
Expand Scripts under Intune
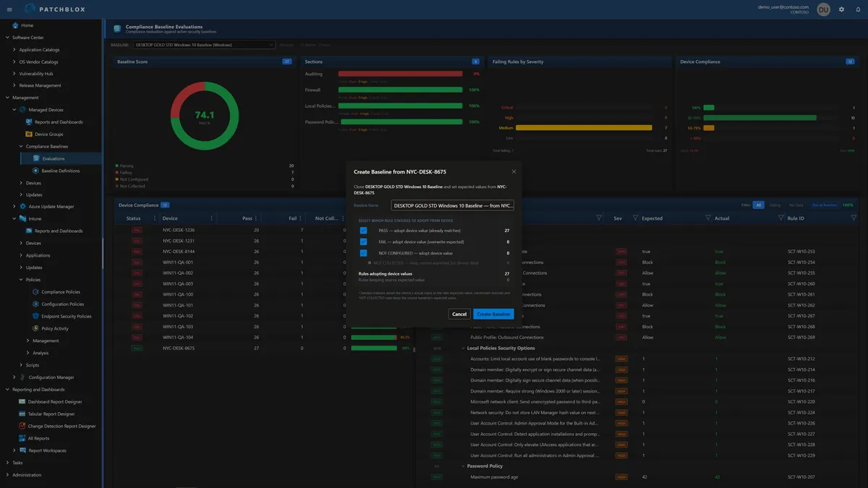pos(21,365)
